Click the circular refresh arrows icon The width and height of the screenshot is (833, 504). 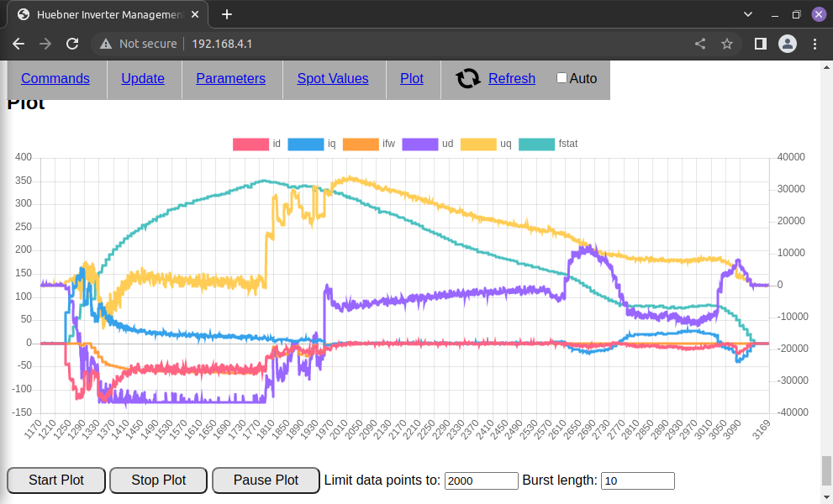[468, 79]
